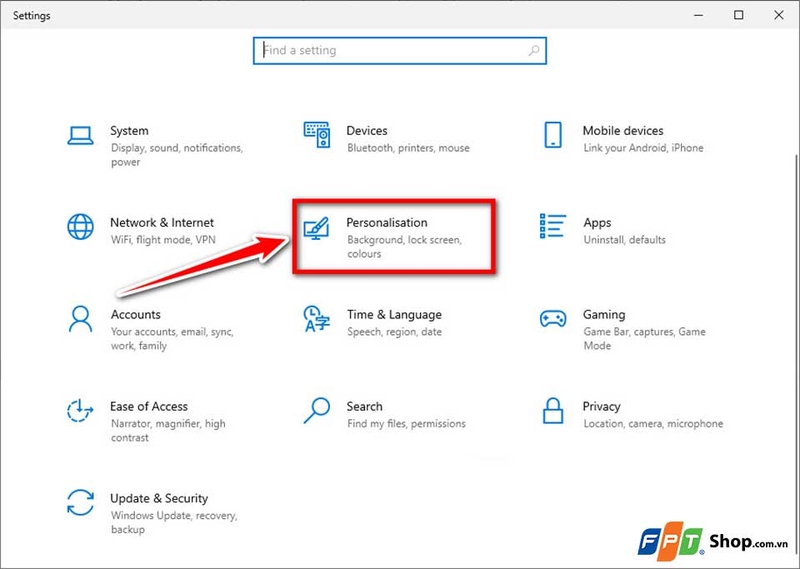The image size is (800, 569).
Task: Click 'Narrator, magnifier, high contrast' text
Action: [168, 431]
